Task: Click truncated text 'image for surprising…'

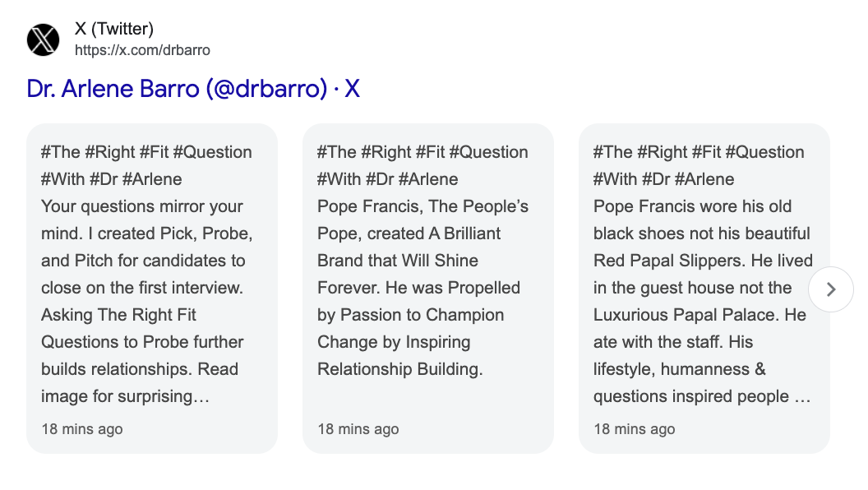Action: (x=125, y=396)
